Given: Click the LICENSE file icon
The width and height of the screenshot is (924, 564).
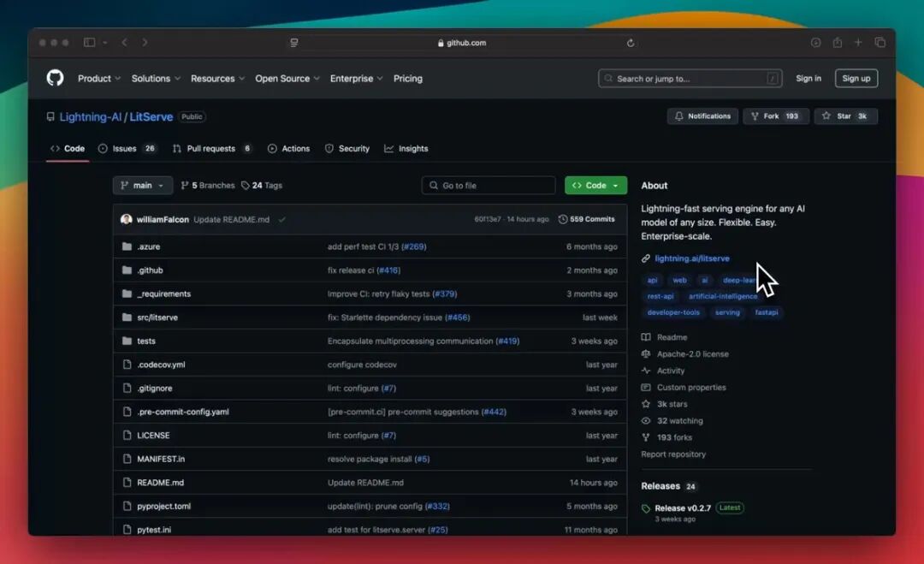Looking at the screenshot, I should [127, 435].
